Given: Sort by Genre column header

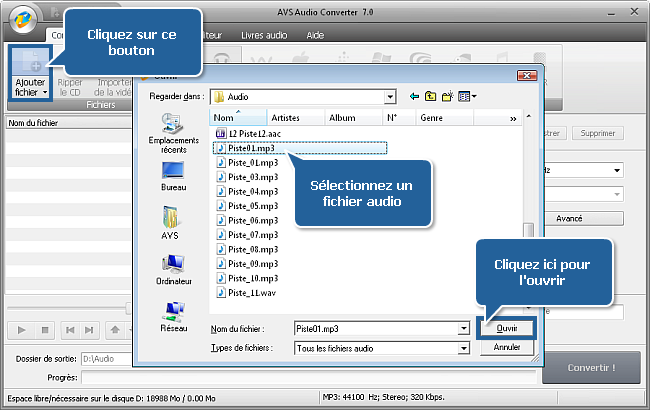Looking at the screenshot, I should click(444, 118).
